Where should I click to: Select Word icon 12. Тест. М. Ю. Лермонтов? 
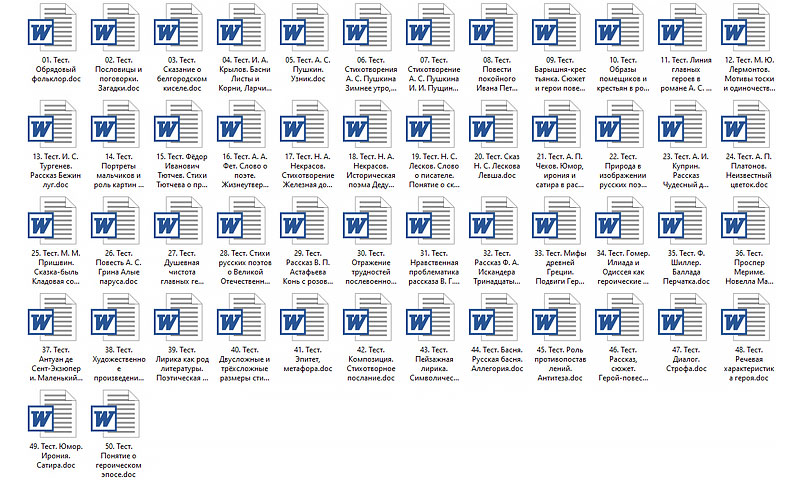coord(745,28)
